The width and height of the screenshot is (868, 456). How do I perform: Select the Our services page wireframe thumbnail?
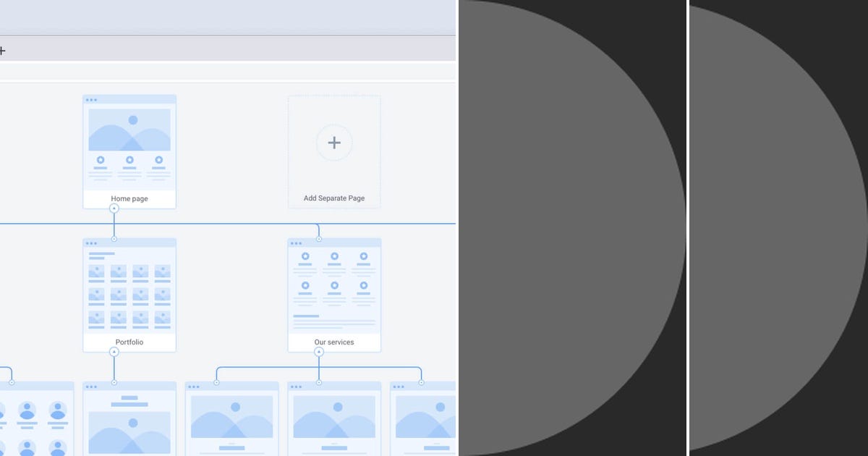pyautogui.click(x=333, y=290)
